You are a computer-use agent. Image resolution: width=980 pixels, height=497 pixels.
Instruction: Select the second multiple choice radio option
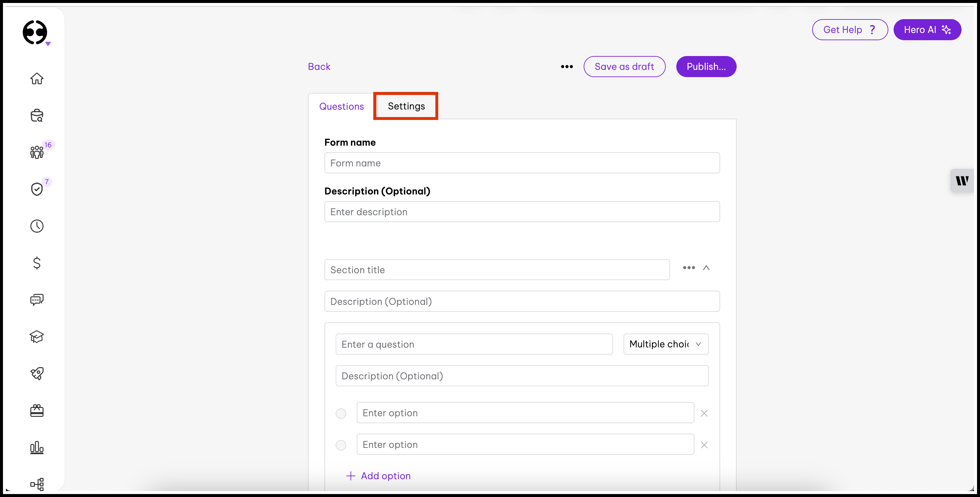coord(341,445)
